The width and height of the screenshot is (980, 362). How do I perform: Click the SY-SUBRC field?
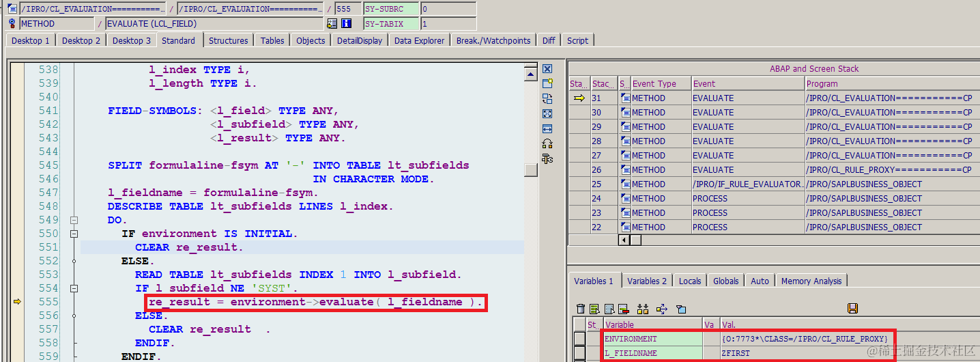[x=391, y=9]
